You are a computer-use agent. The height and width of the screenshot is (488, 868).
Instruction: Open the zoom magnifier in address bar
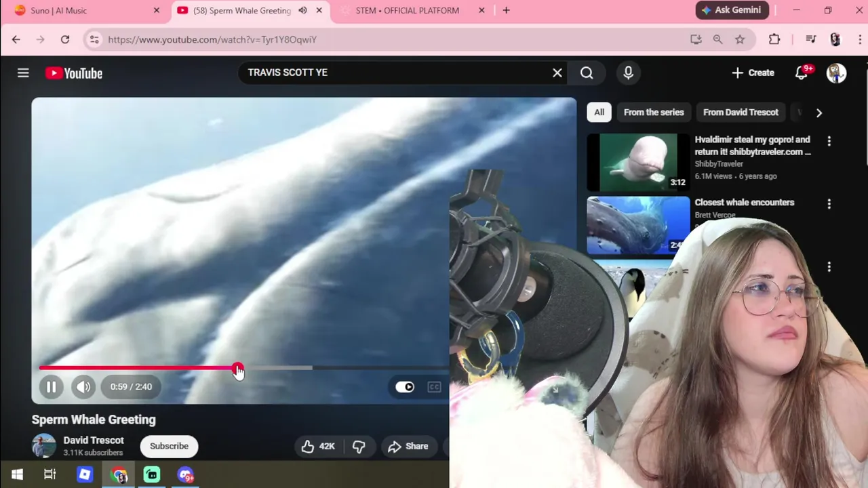(x=717, y=39)
